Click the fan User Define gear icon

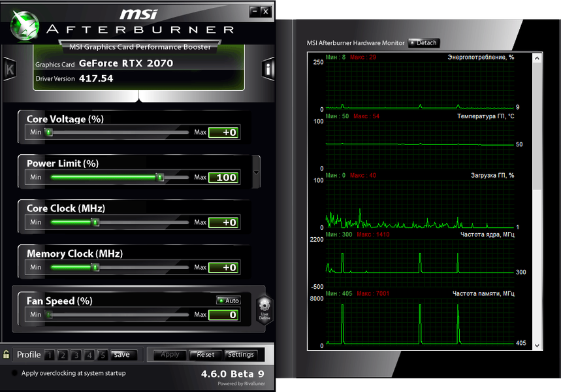point(264,310)
